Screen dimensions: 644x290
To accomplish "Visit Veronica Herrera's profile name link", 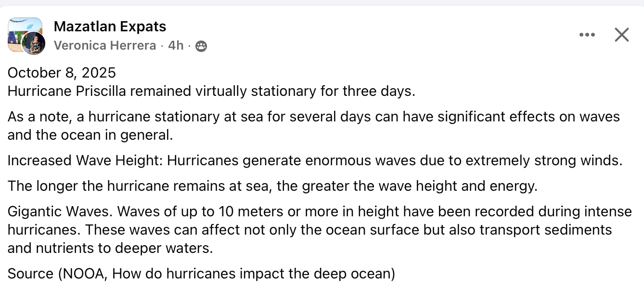I will (105, 45).
